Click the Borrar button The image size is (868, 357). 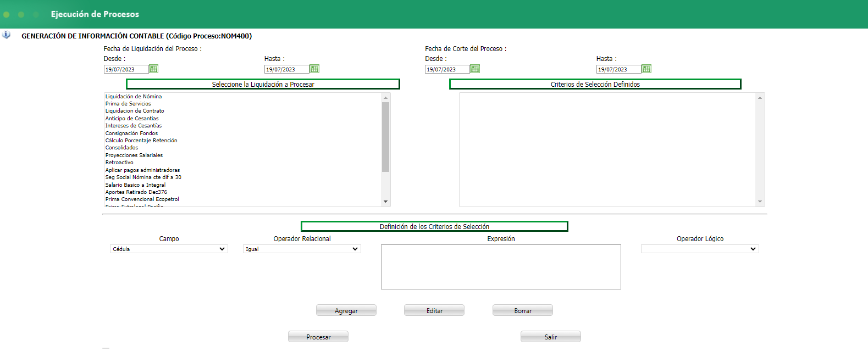[x=523, y=310]
